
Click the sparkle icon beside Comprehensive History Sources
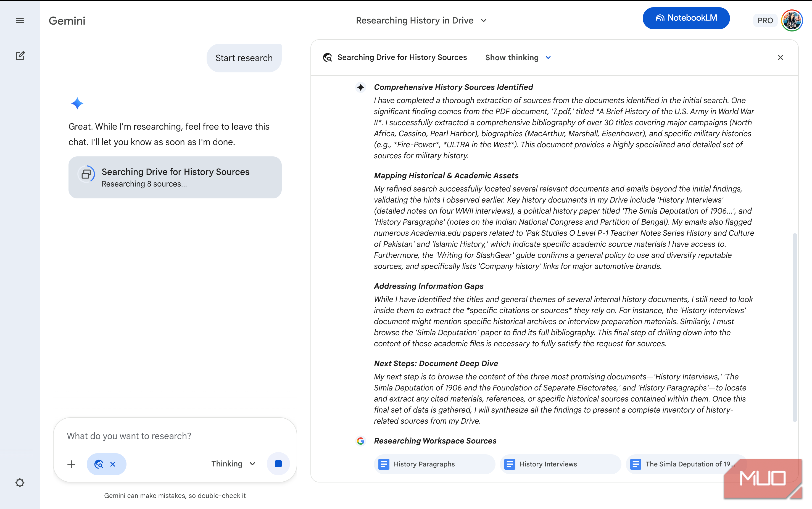pyautogui.click(x=361, y=87)
